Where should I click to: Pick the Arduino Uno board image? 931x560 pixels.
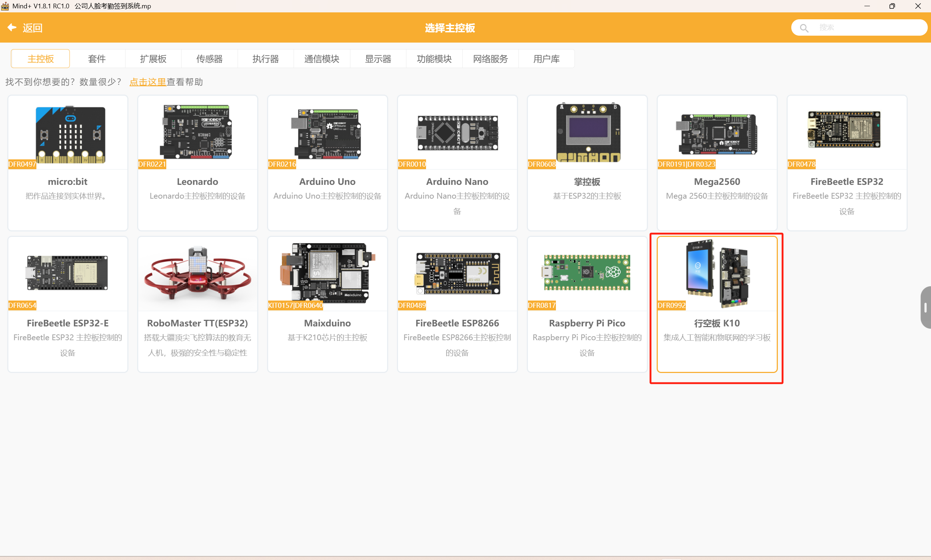326,134
